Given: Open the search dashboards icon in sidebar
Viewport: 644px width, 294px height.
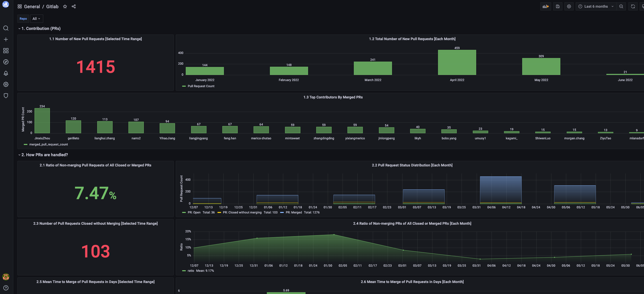Looking at the screenshot, I should [x=6, y=28].
